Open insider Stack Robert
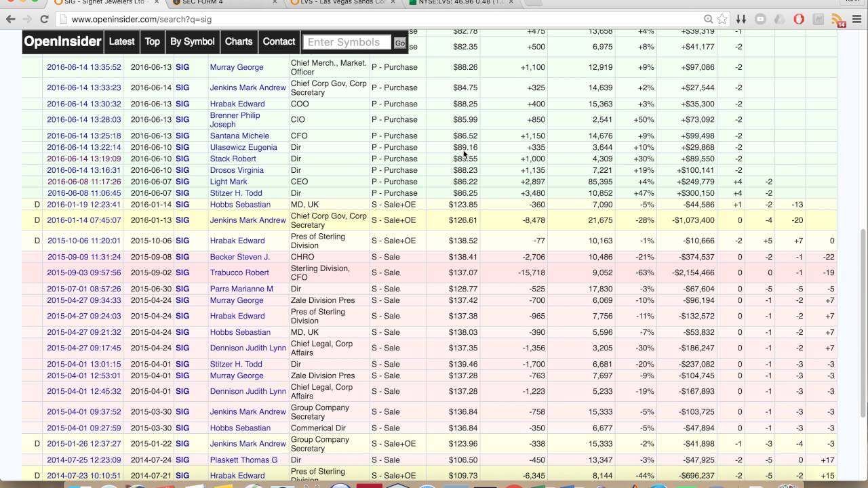The width and height of the screenshot is (868, 488). [x=233, y=159]
